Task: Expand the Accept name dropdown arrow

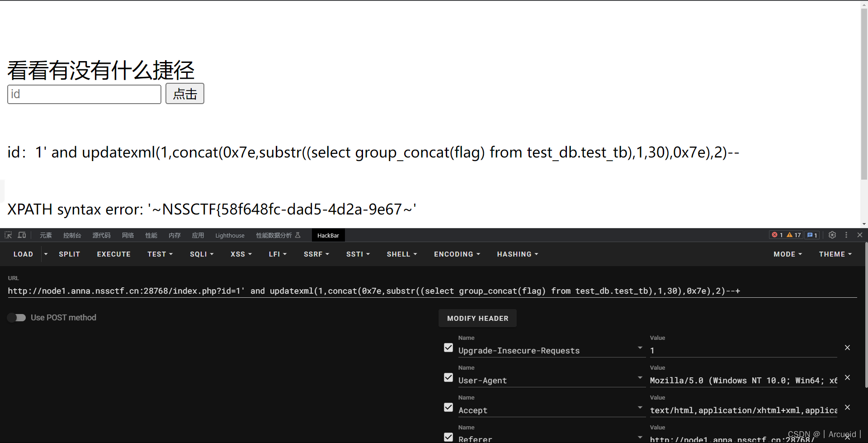Action: tap(640, 407)
